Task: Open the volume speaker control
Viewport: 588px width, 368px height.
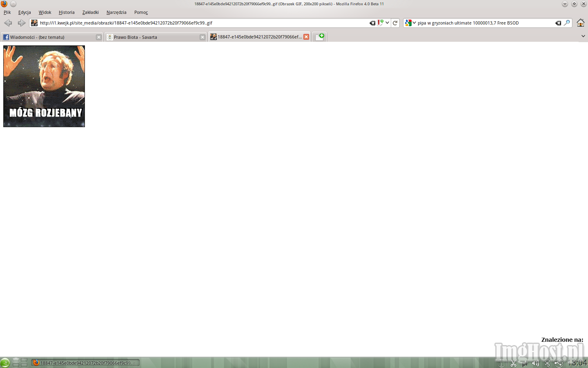Action: pos(535,363)
